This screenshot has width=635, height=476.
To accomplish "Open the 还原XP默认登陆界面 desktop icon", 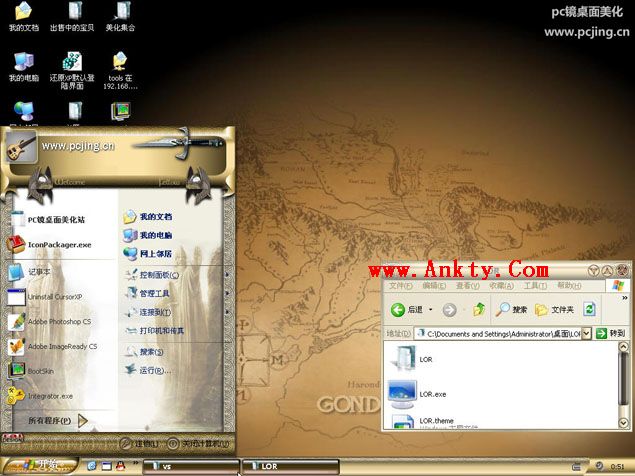I will point(72,70).
